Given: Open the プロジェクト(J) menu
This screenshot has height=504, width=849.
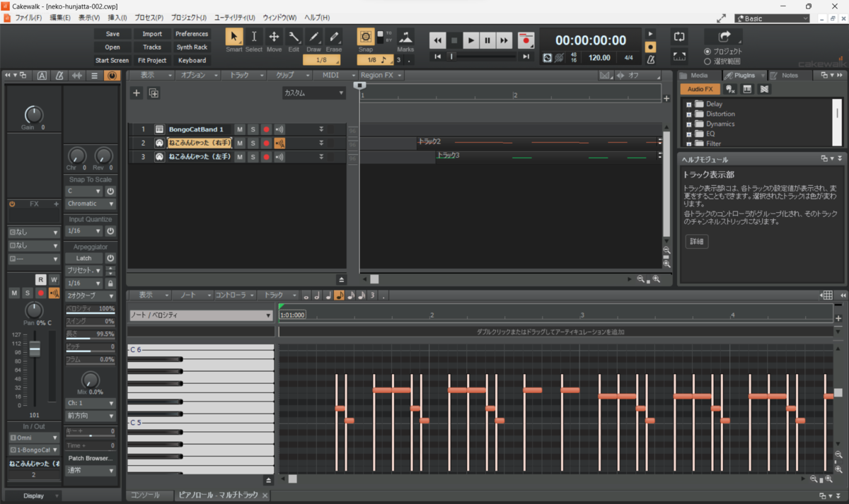Looking at the screenshot, I should (189, 17).
